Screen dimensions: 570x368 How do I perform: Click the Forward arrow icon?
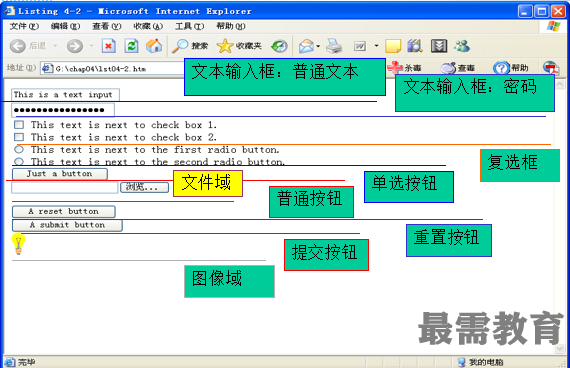[x=75, y=46]
